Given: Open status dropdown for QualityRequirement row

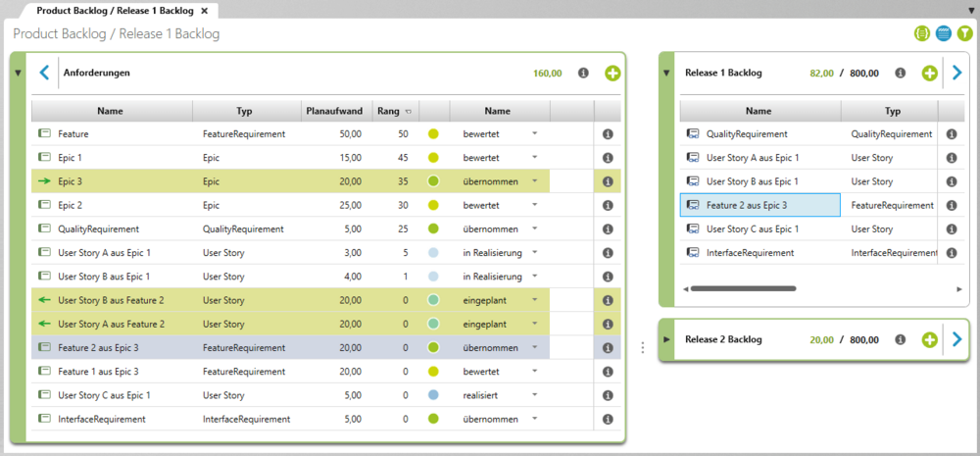Looking at the screenshot, I should (535, 228).
